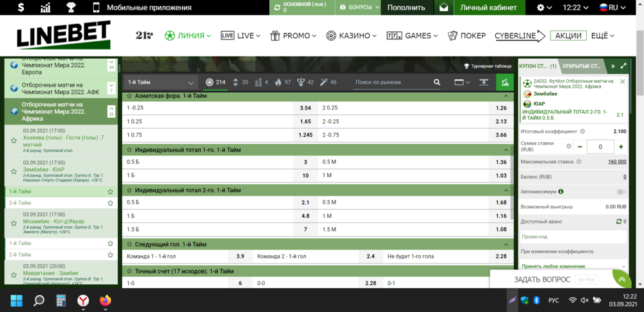The height and width of the screenshot is (312, 644).
Task: Select the totals filter icon with 20
Action: pos(240,83)
